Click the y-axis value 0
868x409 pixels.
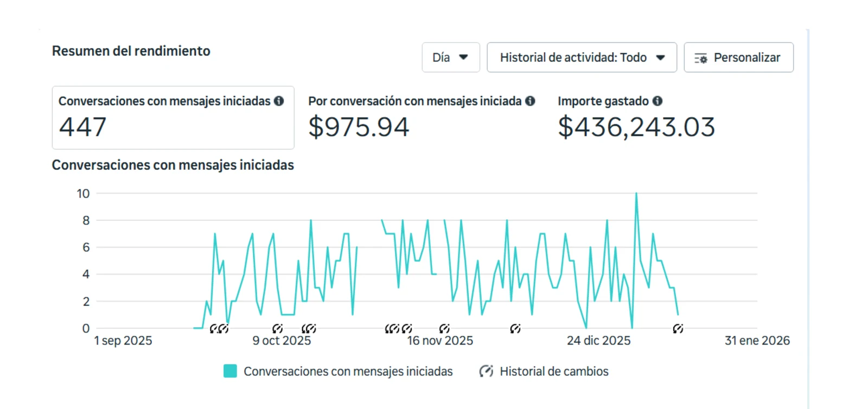[x=86, y=328]
